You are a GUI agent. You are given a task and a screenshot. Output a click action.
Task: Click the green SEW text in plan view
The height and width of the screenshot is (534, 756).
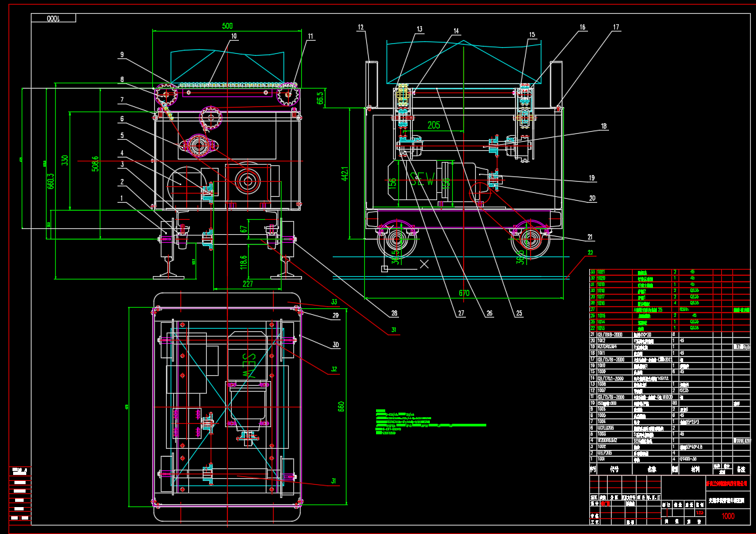249,365
